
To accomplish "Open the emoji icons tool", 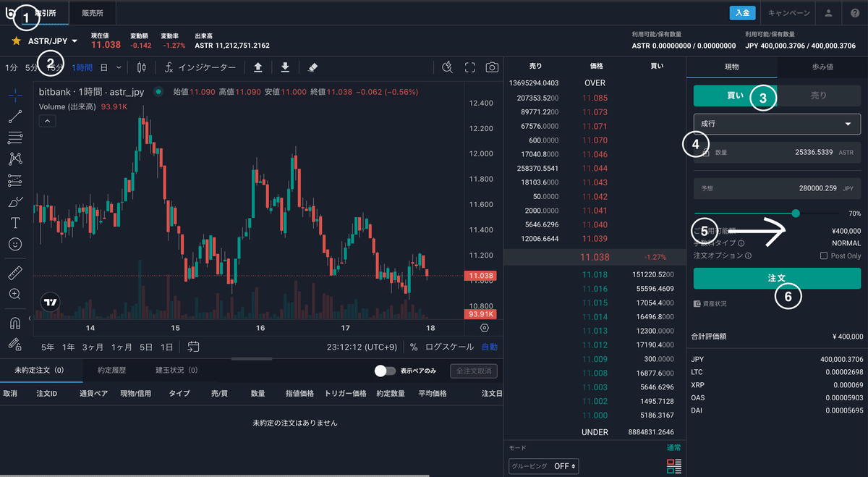I will click(x=14, y=245).
